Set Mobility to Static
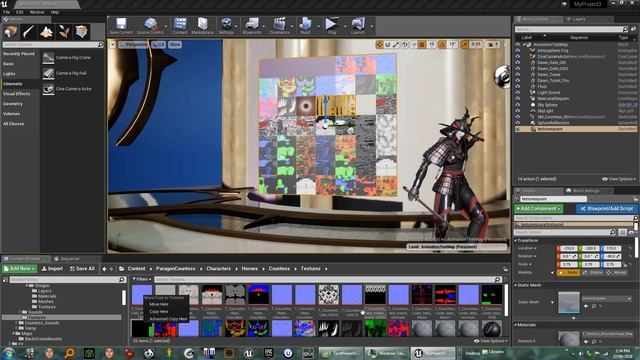Viewport: 640px width, 360px height. click(x=569, y=272)
